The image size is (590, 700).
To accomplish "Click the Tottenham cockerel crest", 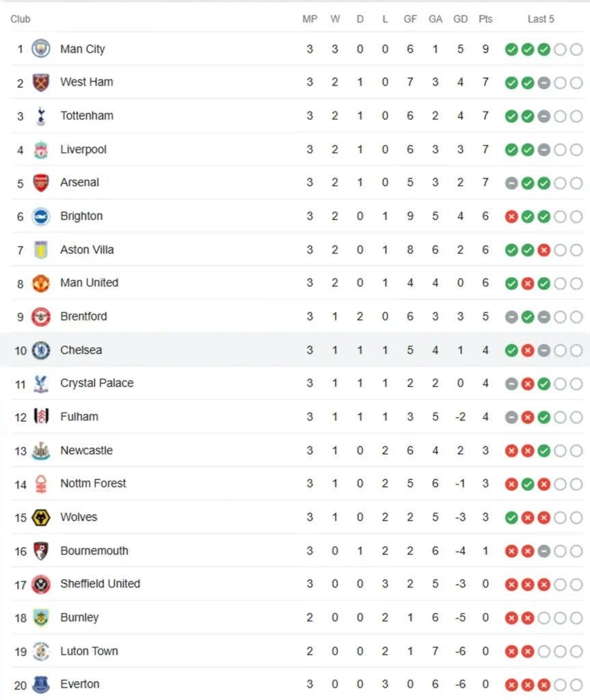I will [x=41, y=116].
